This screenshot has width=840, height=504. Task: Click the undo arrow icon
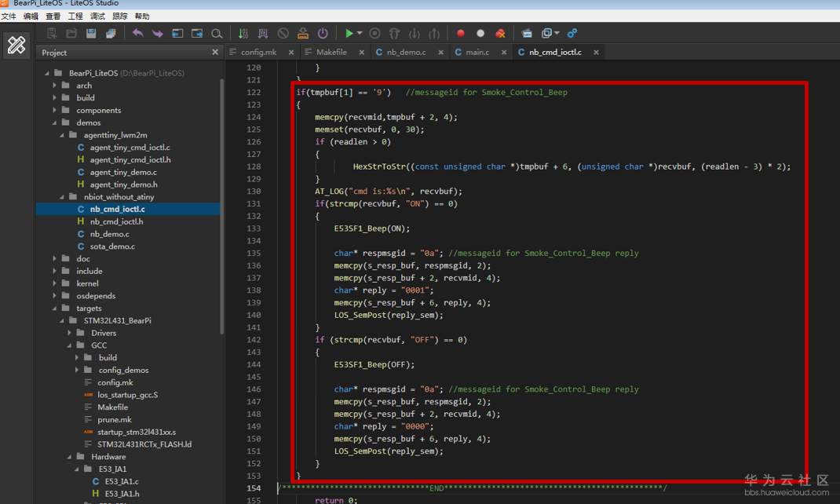coord(138,34)
